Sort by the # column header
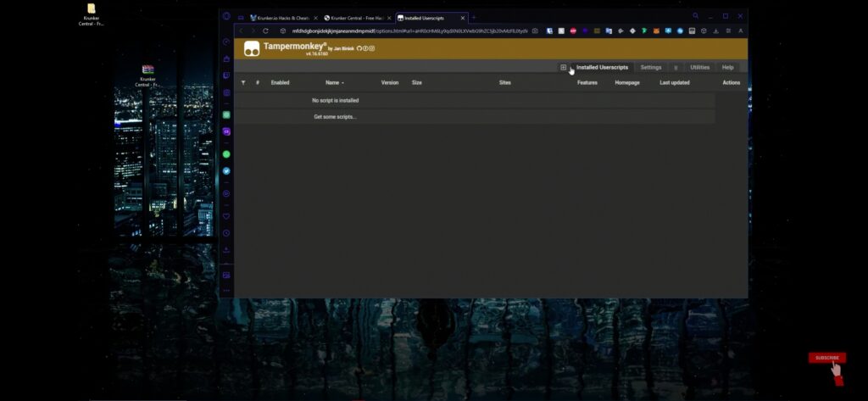Image resolution: width=868 pixels, height=401 pixels. [x=258, y=82]
